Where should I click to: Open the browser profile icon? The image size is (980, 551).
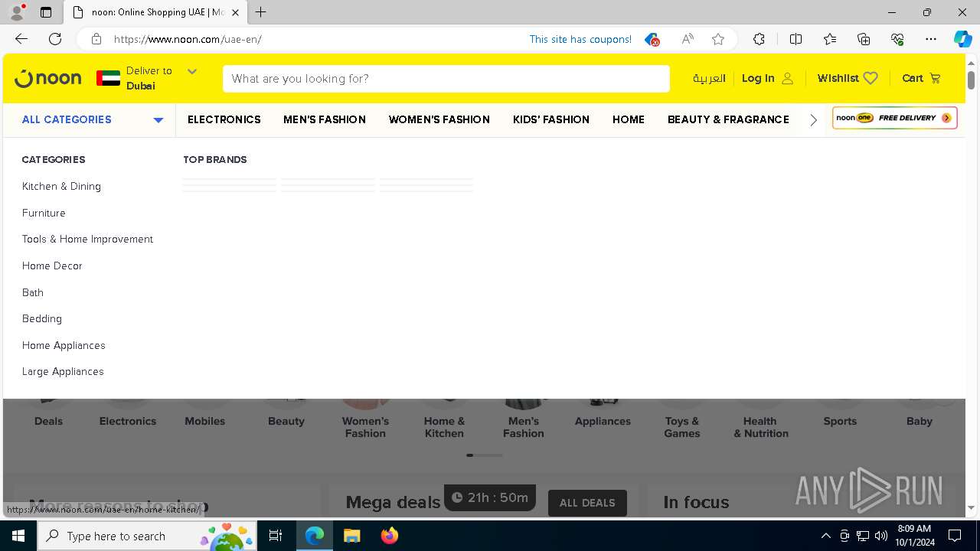pos(17,12)
